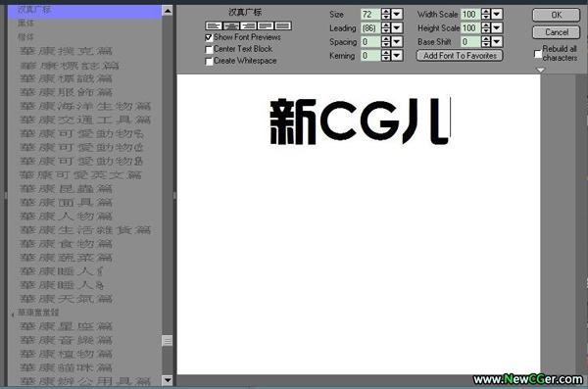
Task: Open the Height Scale dropdown arrow
Action: (x=497, y=28)
